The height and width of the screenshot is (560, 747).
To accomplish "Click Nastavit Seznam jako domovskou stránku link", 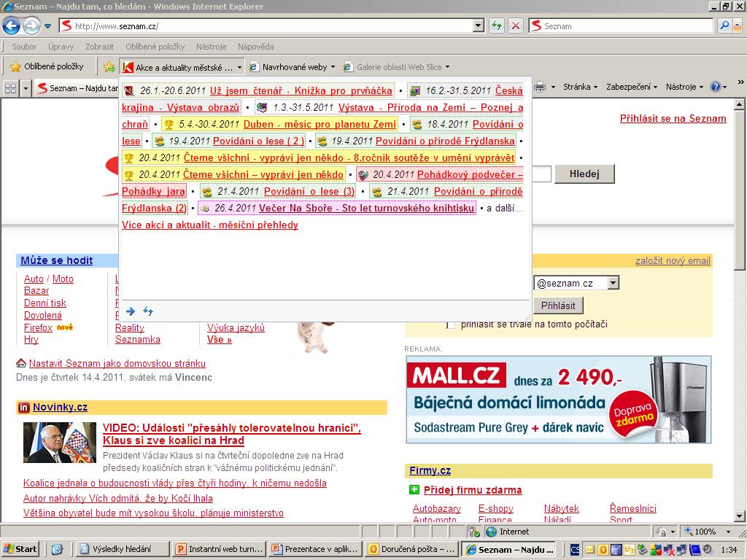I will tap(117, 363).
